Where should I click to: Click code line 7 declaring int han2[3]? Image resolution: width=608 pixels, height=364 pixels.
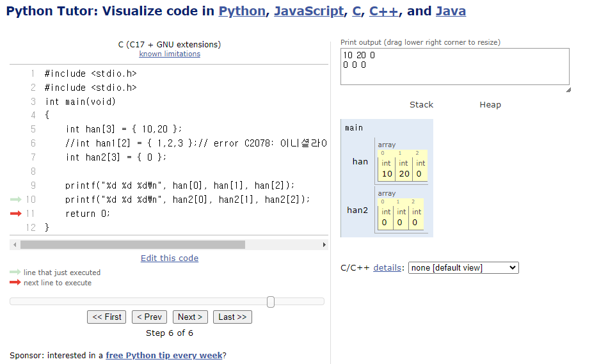click(116, 157)
